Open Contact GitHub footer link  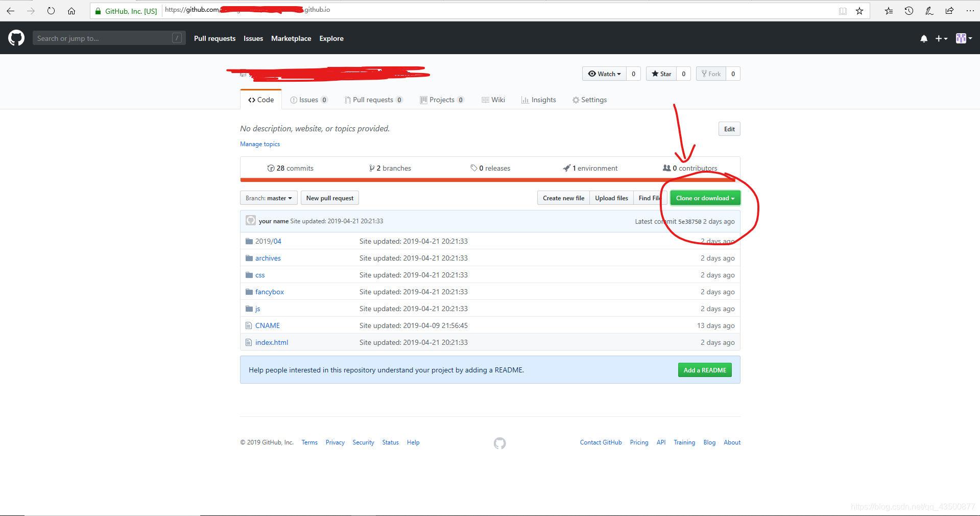pos(601,442)
